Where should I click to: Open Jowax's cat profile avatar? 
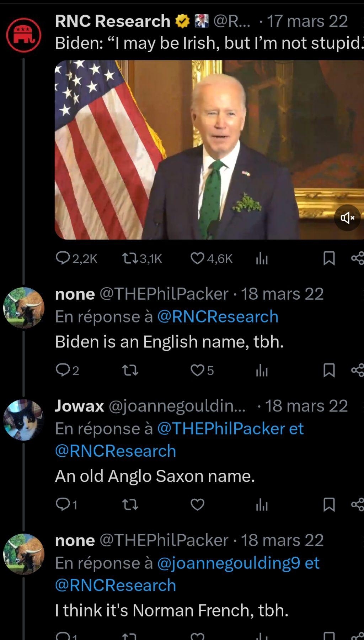click(24, 420)
